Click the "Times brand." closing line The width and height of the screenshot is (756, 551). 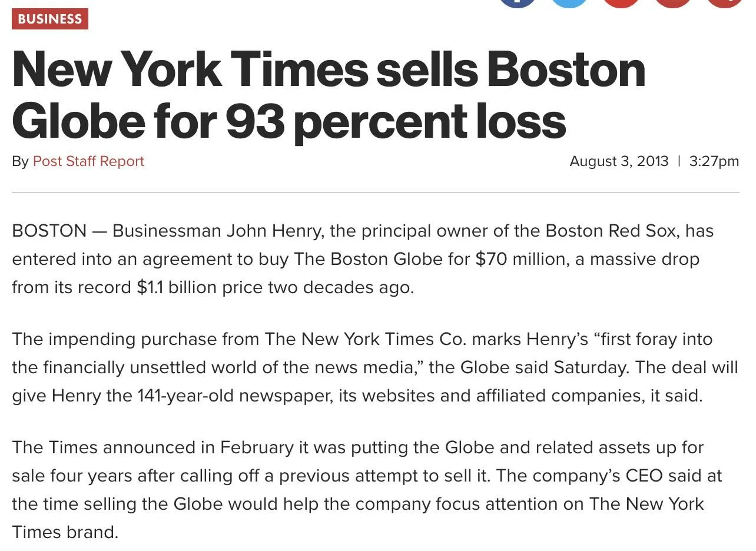[x=65, y=532]
